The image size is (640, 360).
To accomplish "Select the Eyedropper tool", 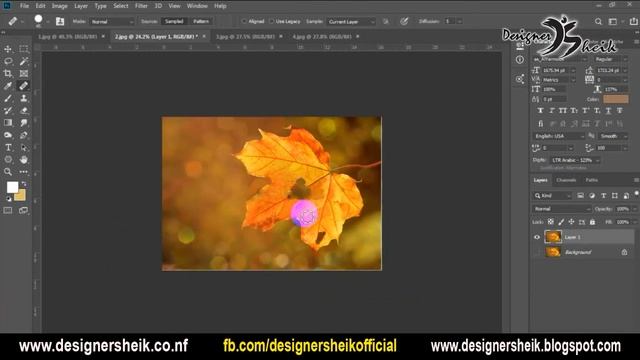I will pyautogui.click(x=8, y=86).
